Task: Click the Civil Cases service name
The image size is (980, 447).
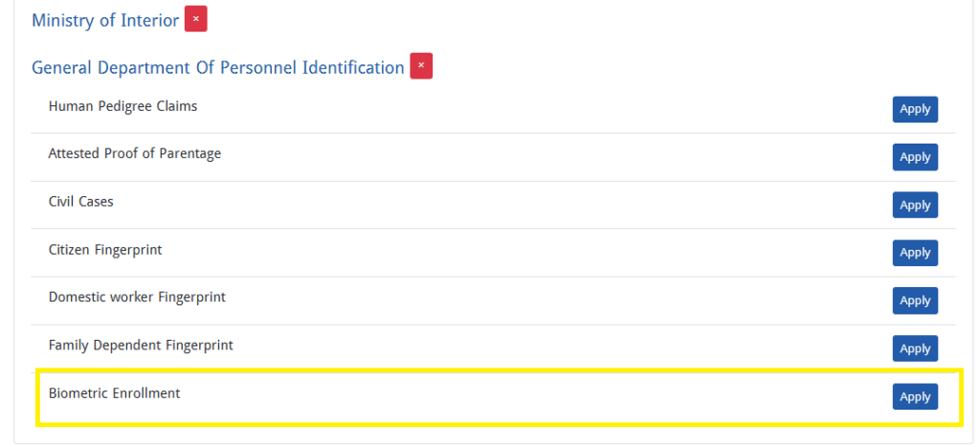Action: point(80,202)
